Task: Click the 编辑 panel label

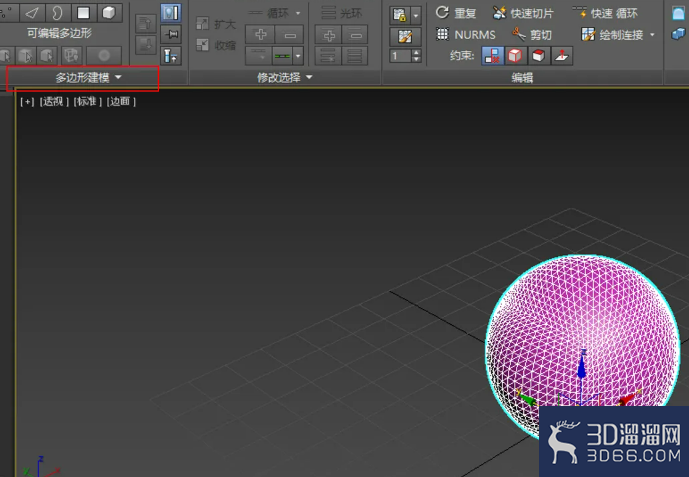Action: (522, 78)
